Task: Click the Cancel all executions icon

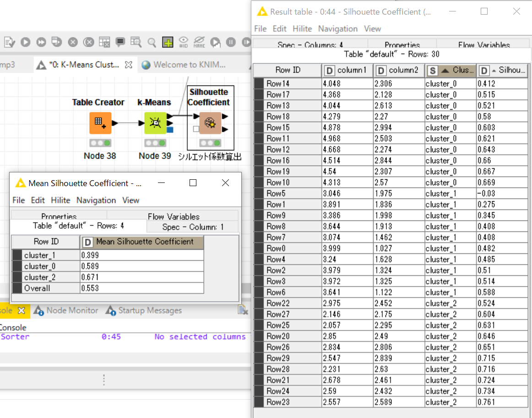Action: pos(88,42)
